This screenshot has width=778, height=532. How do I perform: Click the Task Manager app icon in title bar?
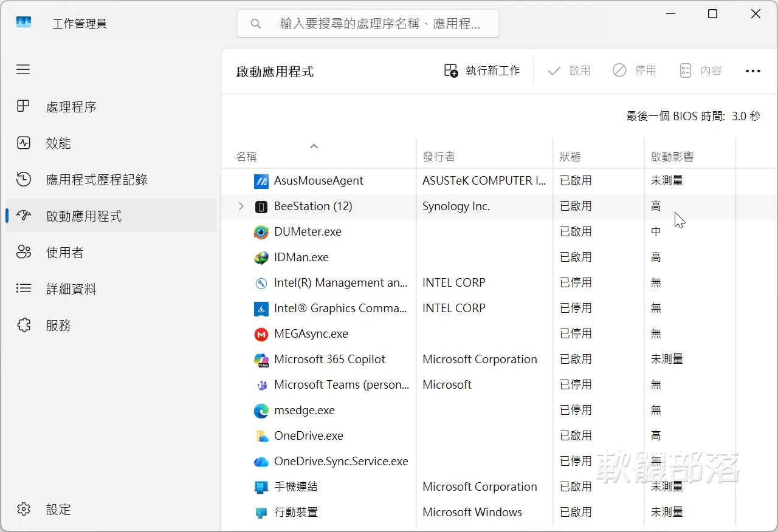[24, 22]
